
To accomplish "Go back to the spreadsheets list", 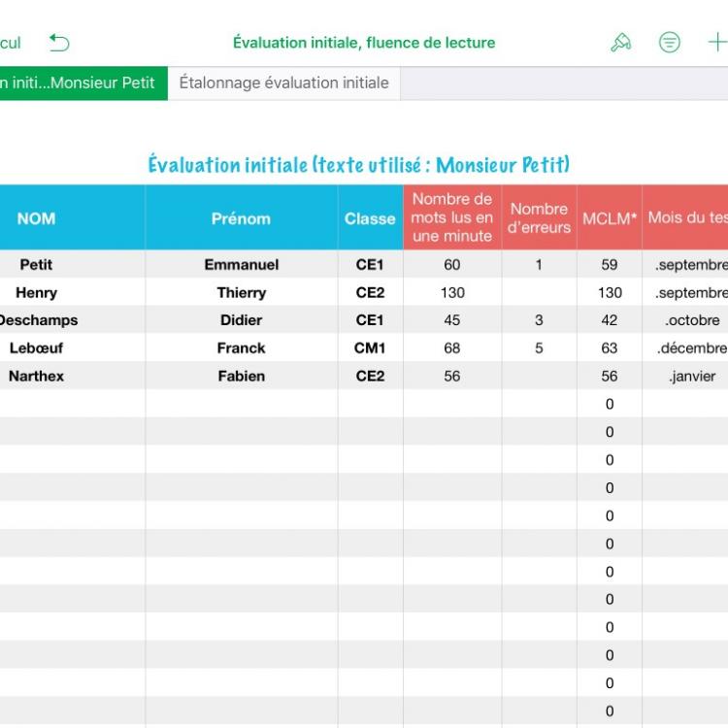I will click(11, 43).
